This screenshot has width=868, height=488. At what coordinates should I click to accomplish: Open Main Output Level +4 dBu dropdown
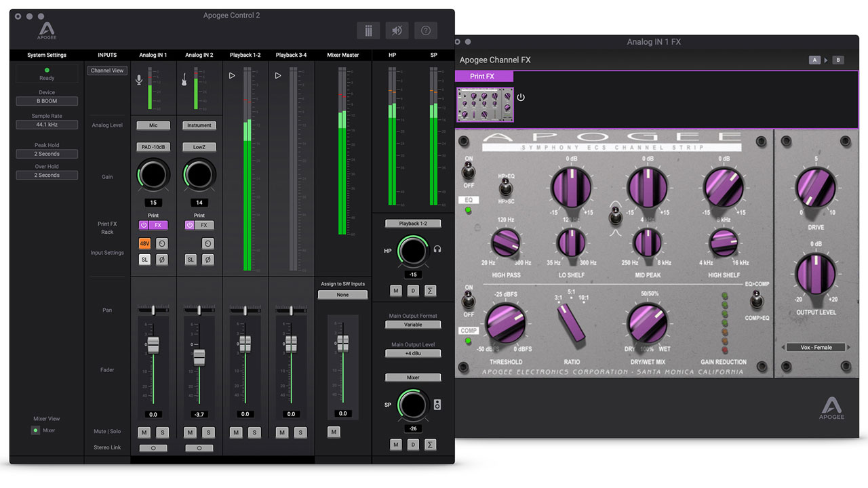tap(413, 353)
